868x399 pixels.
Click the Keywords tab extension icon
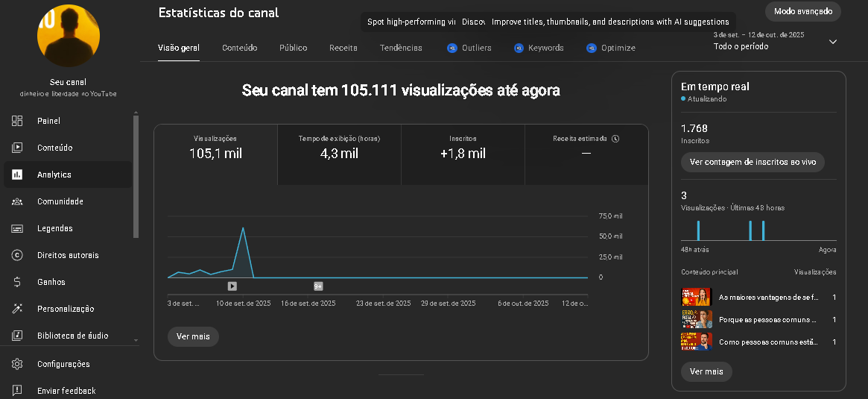coord(519,48)
